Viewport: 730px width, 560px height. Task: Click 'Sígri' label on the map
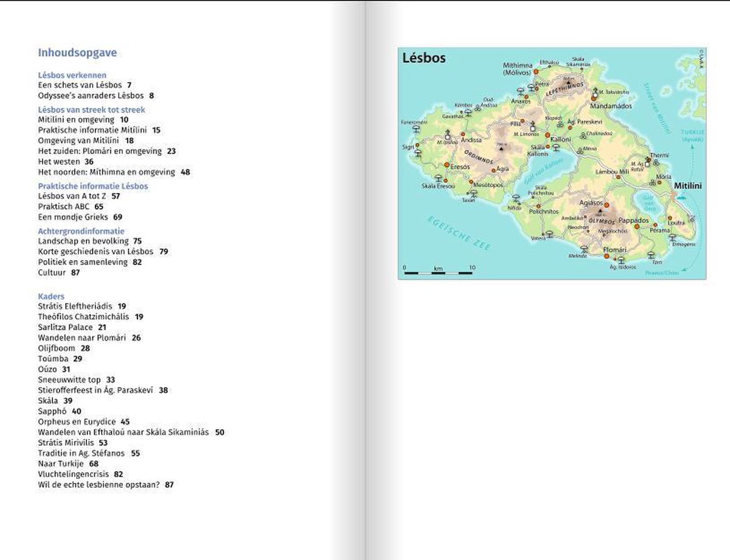(408, 147)
